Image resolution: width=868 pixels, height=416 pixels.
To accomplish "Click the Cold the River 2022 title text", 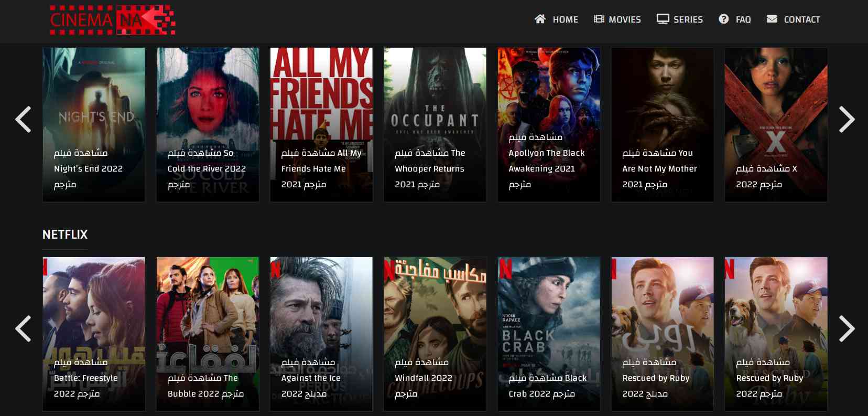I will (x=207, y=169).
